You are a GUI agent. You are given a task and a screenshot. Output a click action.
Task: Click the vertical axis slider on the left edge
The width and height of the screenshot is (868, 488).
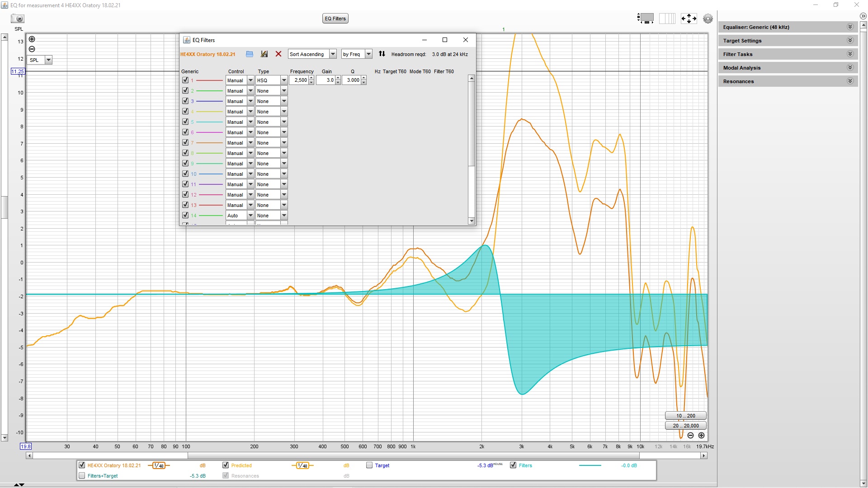pyautogui.click(x=5, y=207)
